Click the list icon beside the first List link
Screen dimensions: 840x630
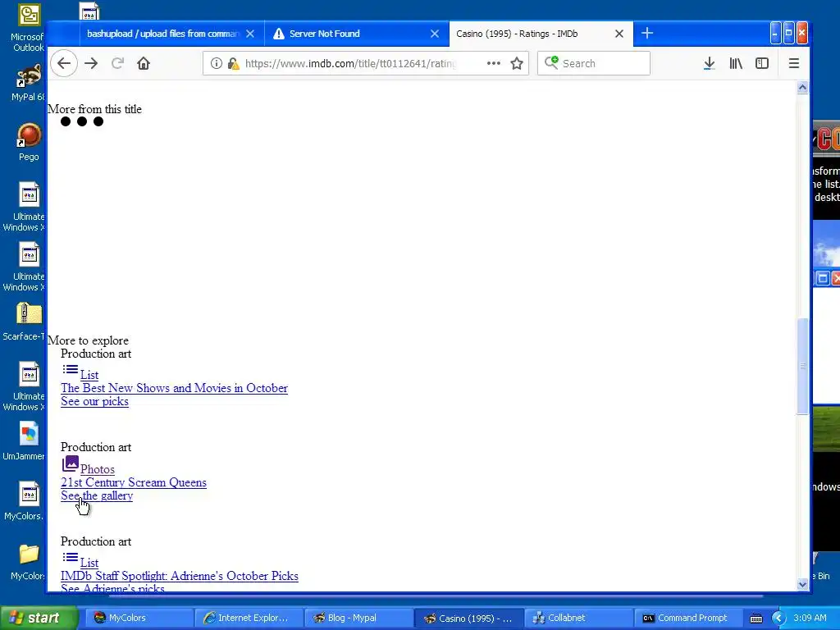point(71,369)
